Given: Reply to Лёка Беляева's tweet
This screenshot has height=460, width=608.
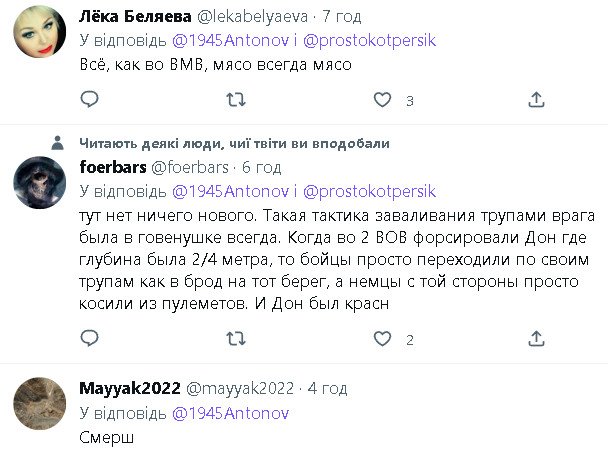Looking at the screenshot, I should click(x=89, y=99).
